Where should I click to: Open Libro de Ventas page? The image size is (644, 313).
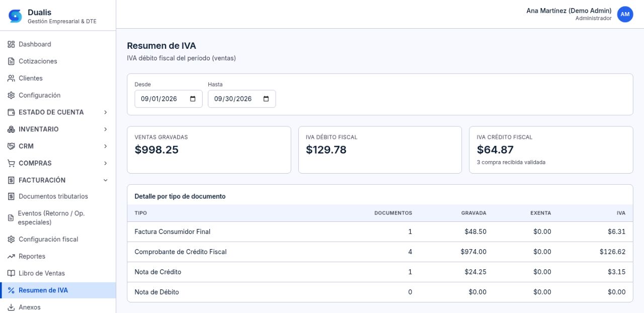(x=58, y=274)
